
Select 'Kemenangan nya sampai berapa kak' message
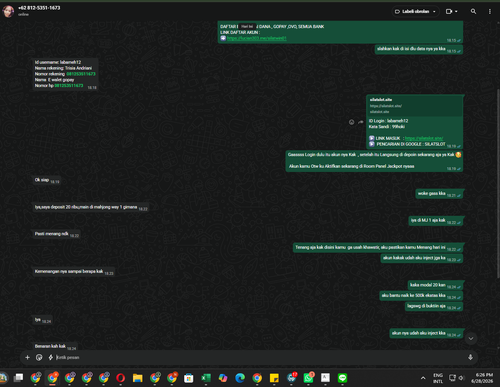tap(74, 272)
